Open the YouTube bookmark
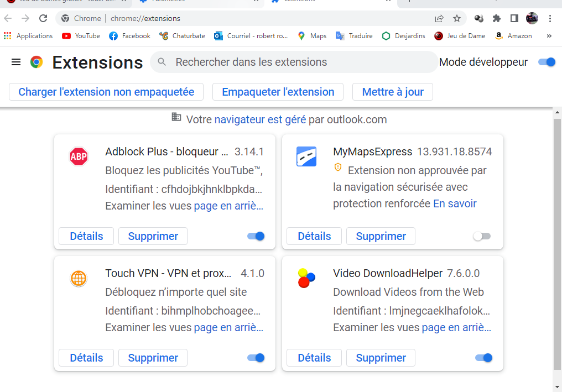Viewport: 562px width, 392px height. [x=81, y=36]
